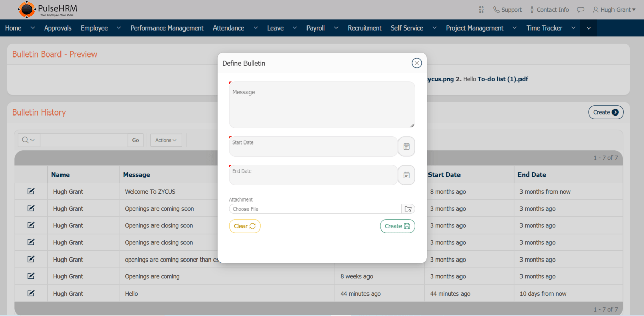The width and height of the screenshot is (644, 316).
Task: Edit the 'Welcome To ZYCUS' bulletin via pencil icon
Action: [30, 191]
